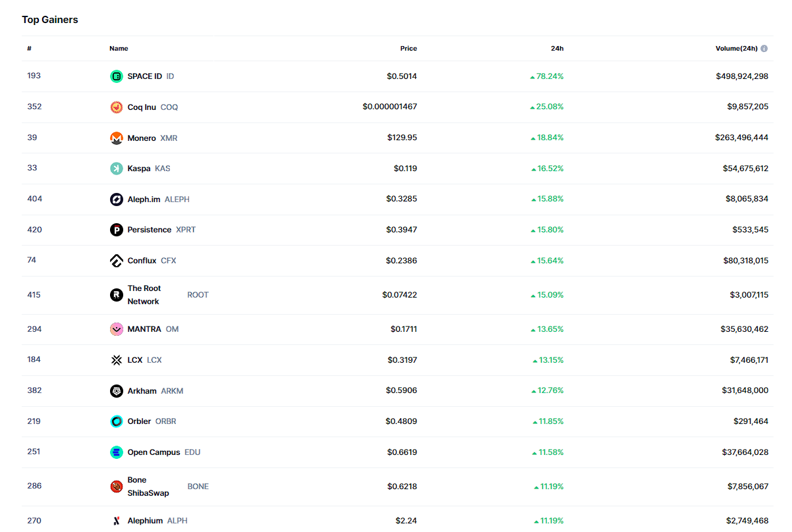The image size is (792, 532).
Task: Open the Aleph.im coin page link
Action: (144, 199)
